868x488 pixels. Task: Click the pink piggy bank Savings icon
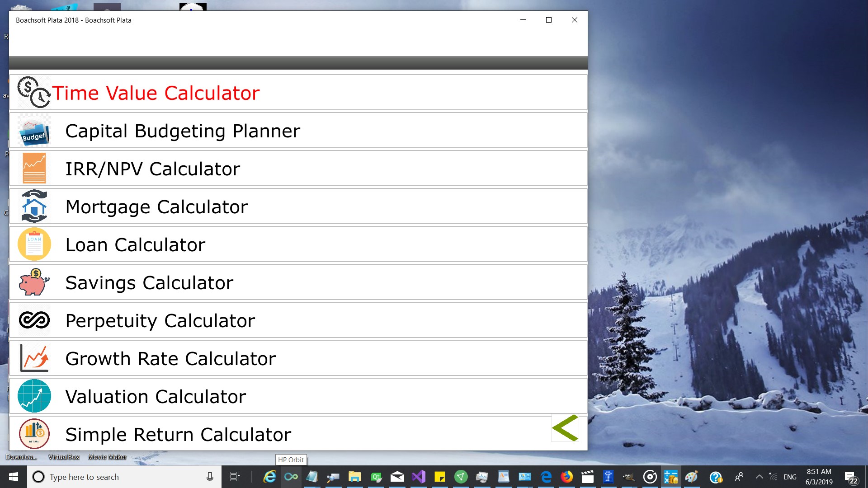34,282
